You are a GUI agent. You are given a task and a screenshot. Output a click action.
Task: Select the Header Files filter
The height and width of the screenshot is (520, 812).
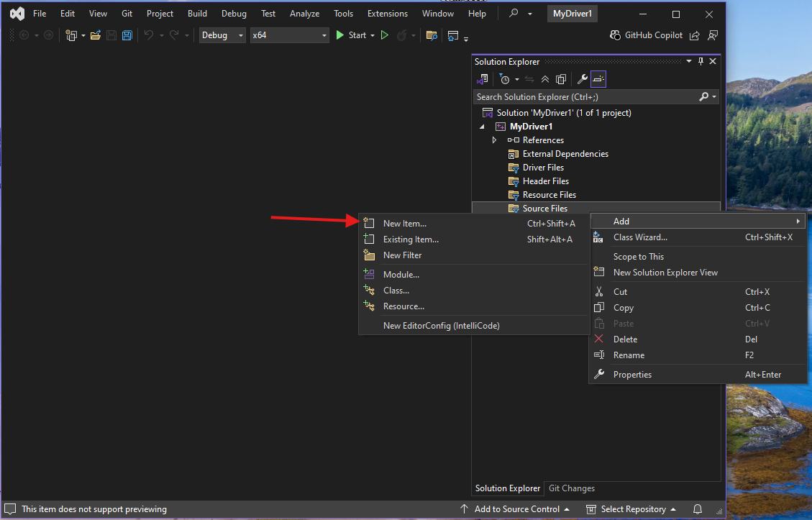pos(545,181)
